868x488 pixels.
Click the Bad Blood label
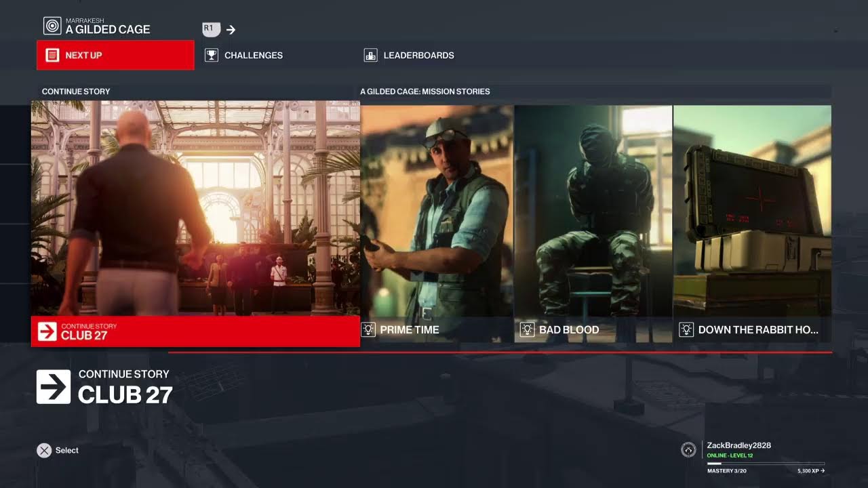(x=569, y=330)
